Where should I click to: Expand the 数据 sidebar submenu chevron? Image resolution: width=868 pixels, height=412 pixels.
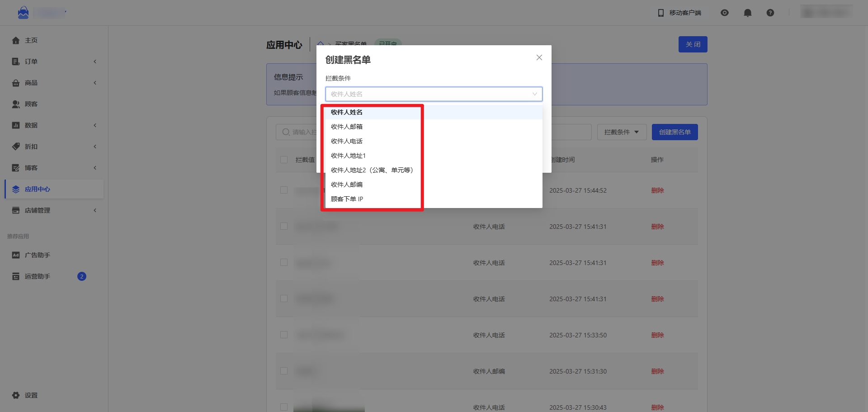(x=95, y=125)
